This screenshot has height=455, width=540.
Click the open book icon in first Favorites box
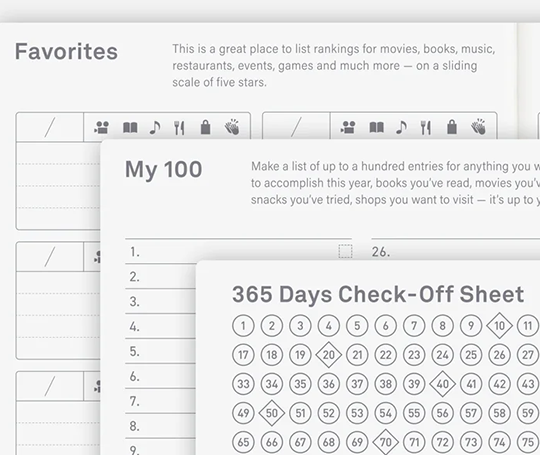coord(130,127)
